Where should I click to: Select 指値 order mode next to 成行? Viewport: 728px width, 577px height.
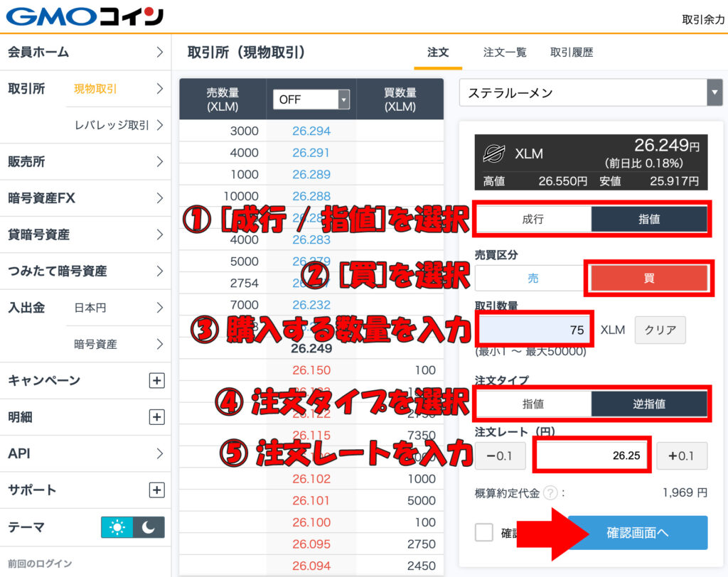point(649,219)
